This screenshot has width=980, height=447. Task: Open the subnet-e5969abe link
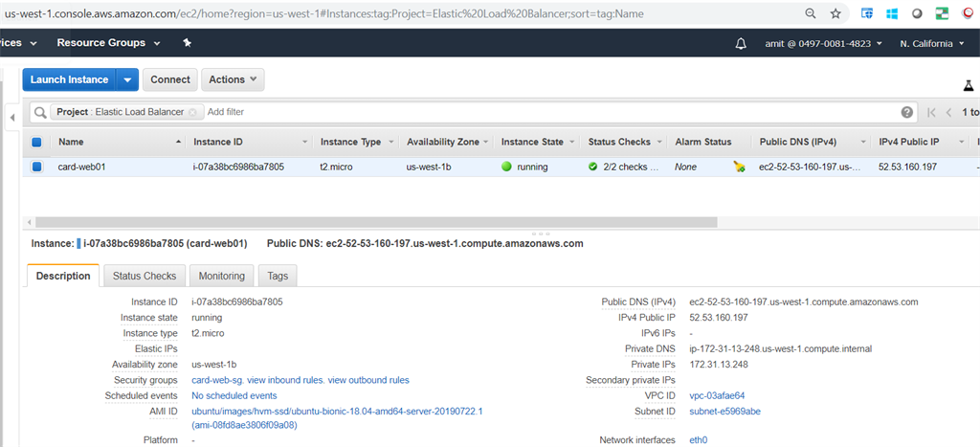click(725, 412)
